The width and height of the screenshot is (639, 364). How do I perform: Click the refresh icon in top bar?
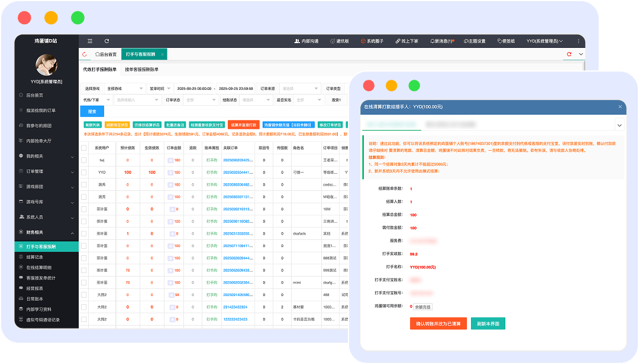[x=106, y=41]
